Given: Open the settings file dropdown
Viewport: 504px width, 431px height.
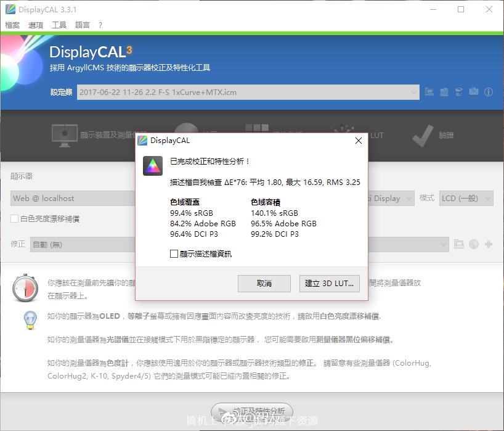Looking at the screenshot, I should 413,91.
